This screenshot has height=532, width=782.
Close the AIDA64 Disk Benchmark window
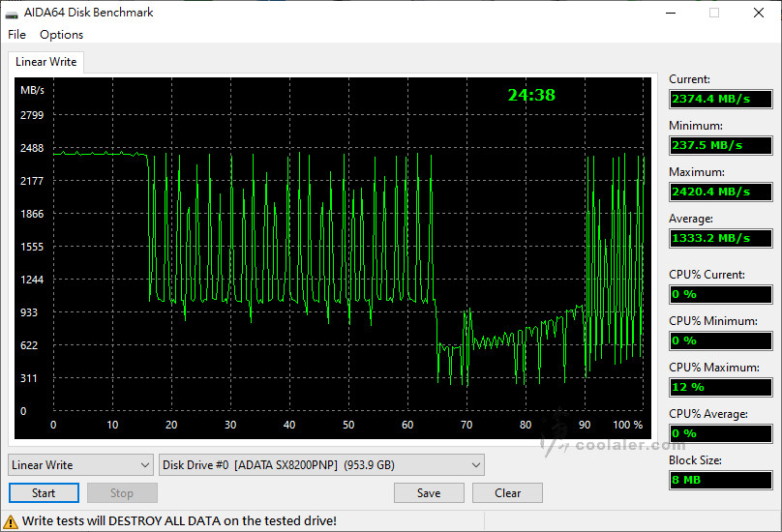point(758,14)
